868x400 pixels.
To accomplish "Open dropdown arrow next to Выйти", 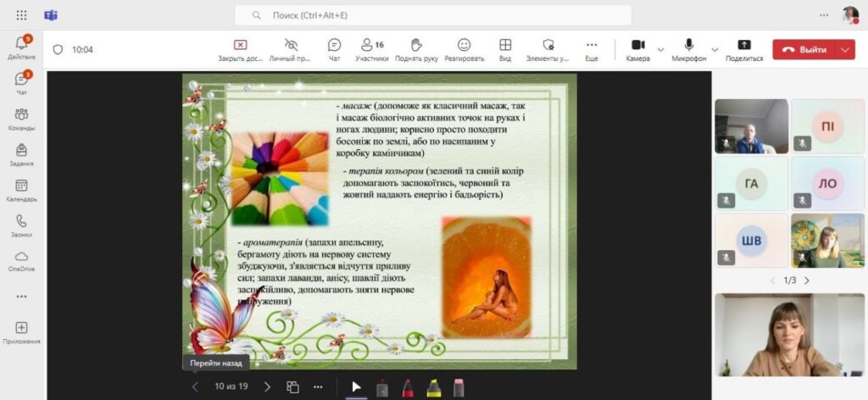I will 844,49.
